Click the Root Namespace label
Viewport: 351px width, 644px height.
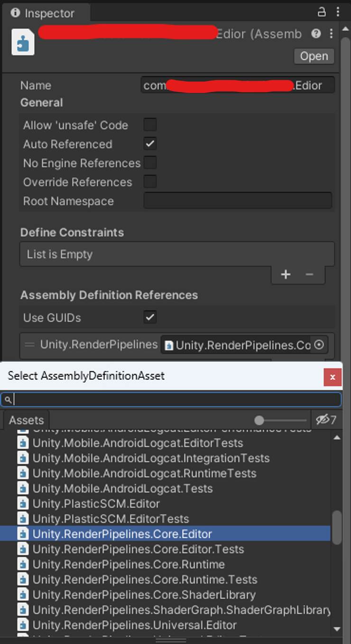pyautogui.click(x=68, y=201)
